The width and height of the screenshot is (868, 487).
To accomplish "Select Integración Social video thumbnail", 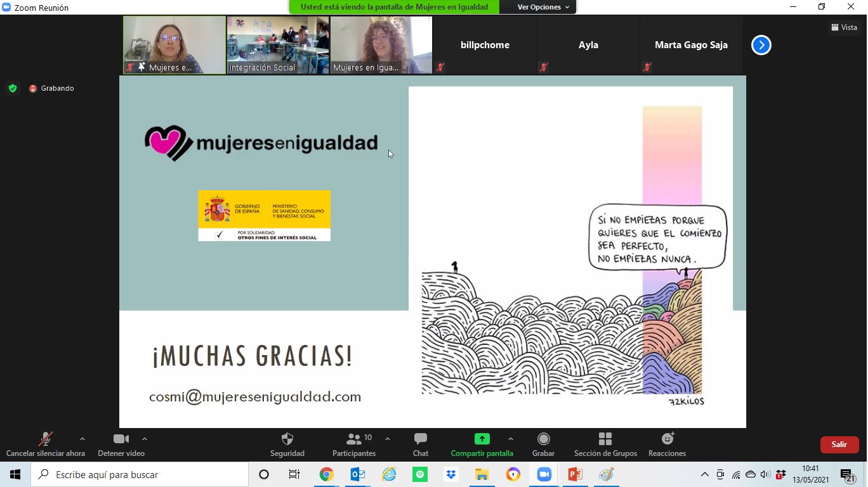I will tap(278, 45).
